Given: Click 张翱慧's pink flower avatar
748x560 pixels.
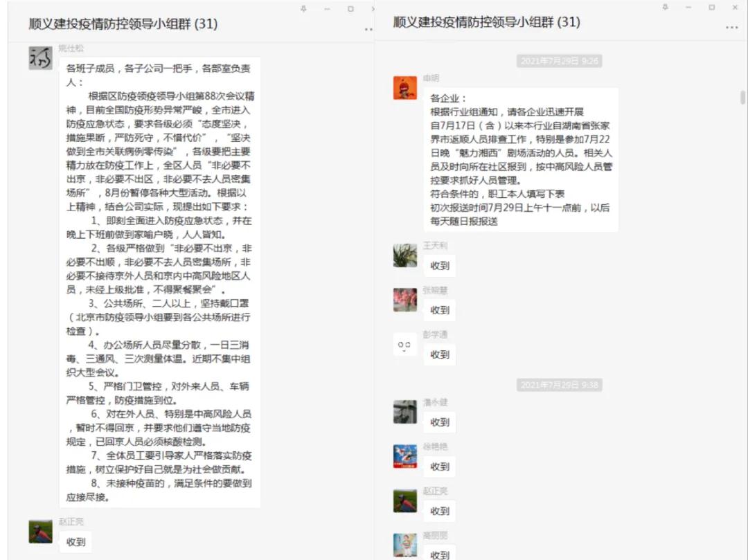Looking at the screenshot, I should click(x=405, y=300).
